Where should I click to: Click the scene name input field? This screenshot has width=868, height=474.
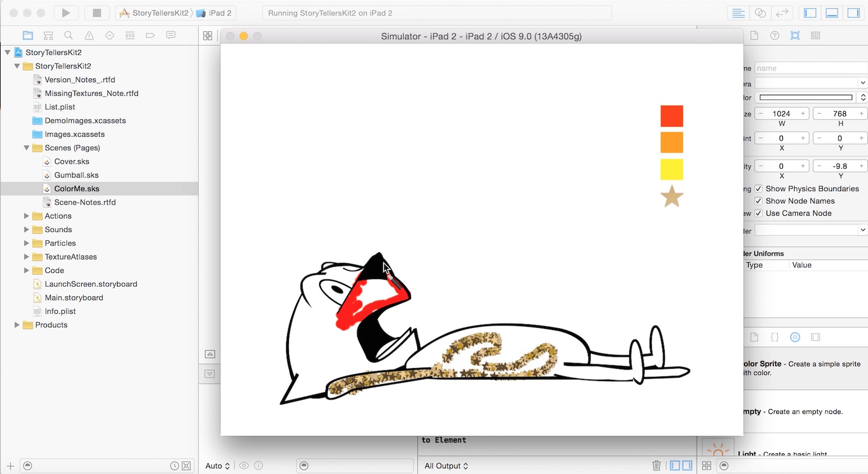tap(810, 68)
